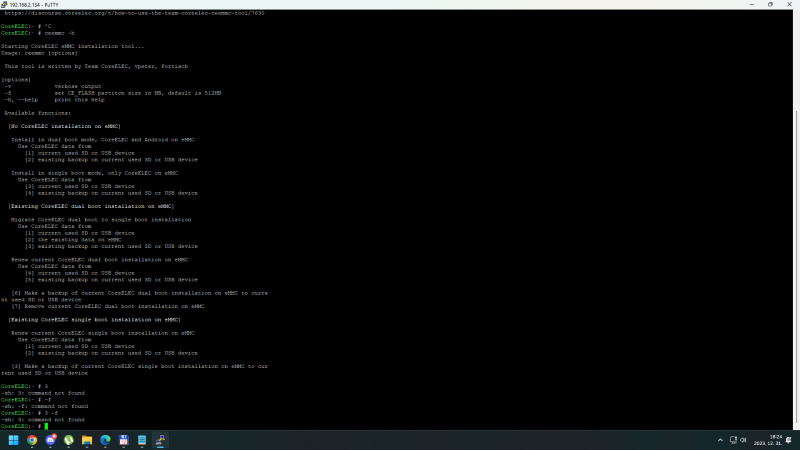Open File Explorer from the taskbar
The image size is (800, 450).
[x=87, y=440]
